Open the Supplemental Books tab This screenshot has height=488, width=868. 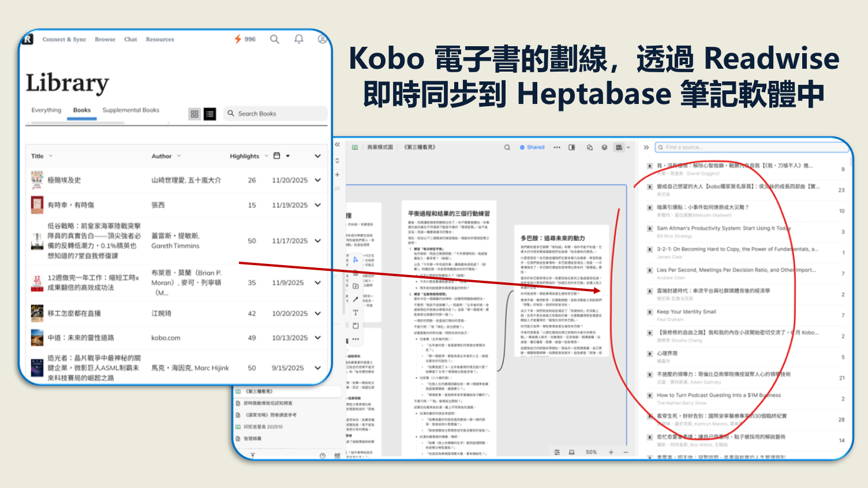pos(131,110)
